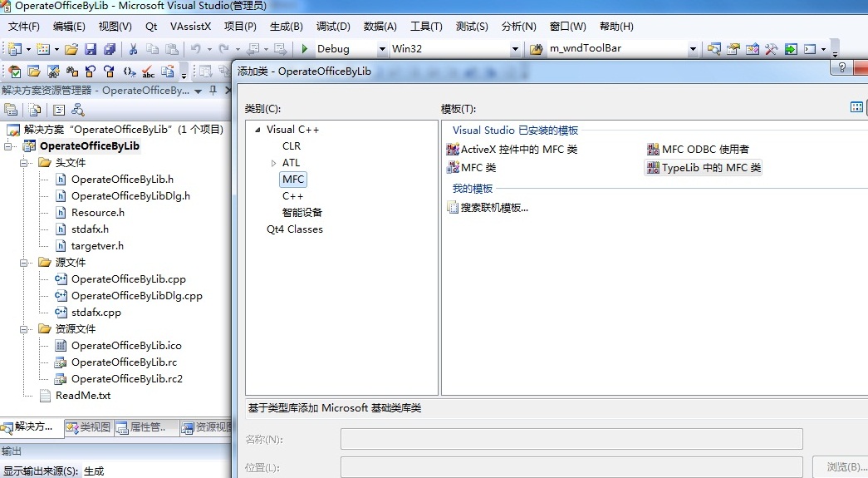Screen dimensions: 868x478
Task: Click the Find in Files binoculars-folder icon
Action: 536,49
